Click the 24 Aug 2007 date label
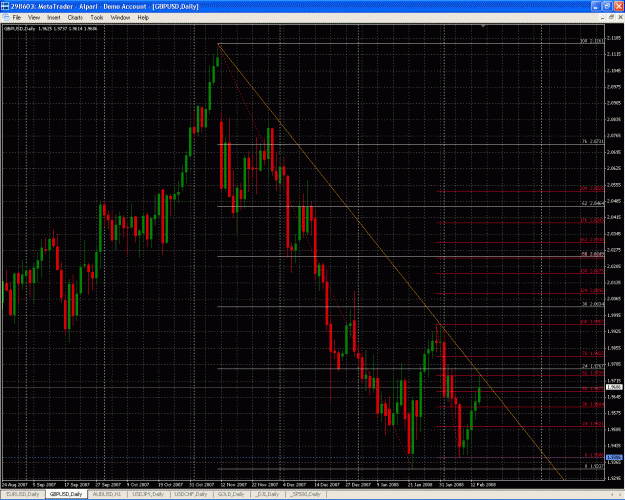 coord(14,484)
